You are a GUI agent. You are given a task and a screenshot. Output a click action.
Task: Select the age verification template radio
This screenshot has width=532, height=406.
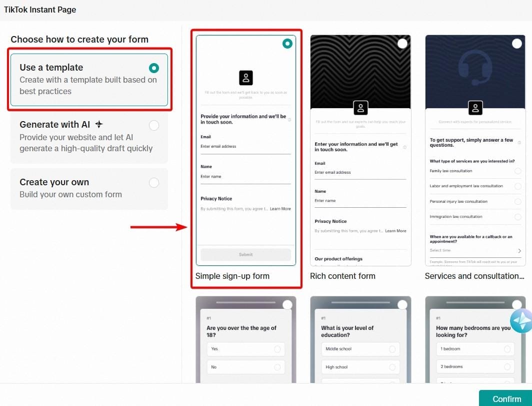287,304
